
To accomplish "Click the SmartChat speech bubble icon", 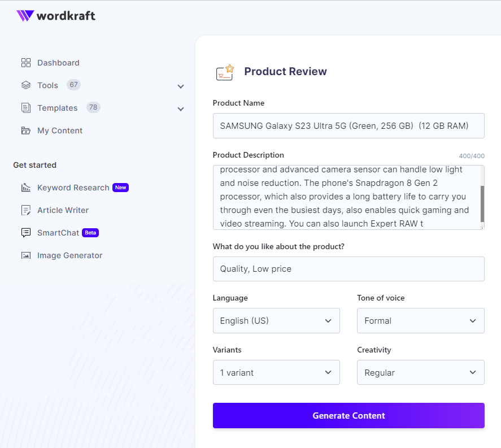I will pos(25,232).
